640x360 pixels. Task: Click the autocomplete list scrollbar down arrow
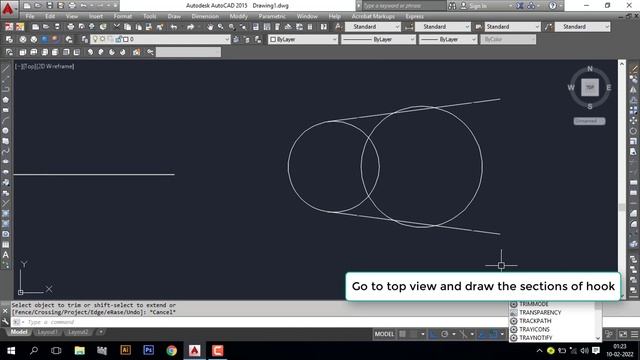(x=598, y=338)
